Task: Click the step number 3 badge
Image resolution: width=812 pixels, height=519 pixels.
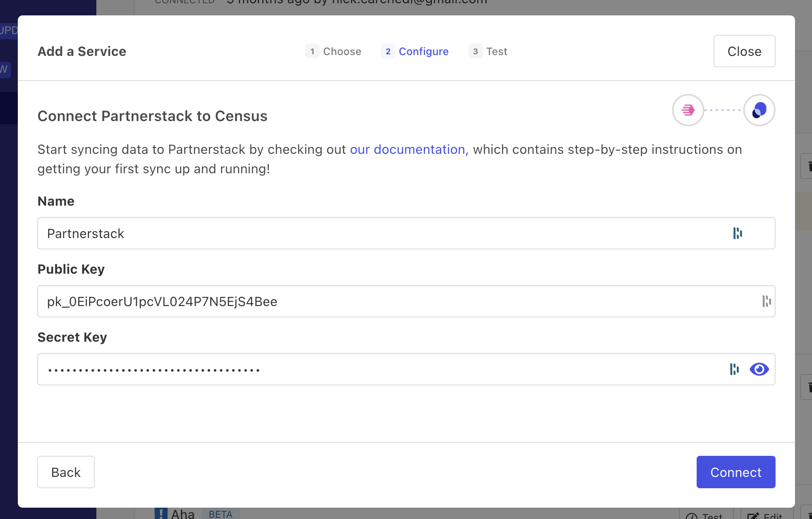Action: tap(475, 51)
